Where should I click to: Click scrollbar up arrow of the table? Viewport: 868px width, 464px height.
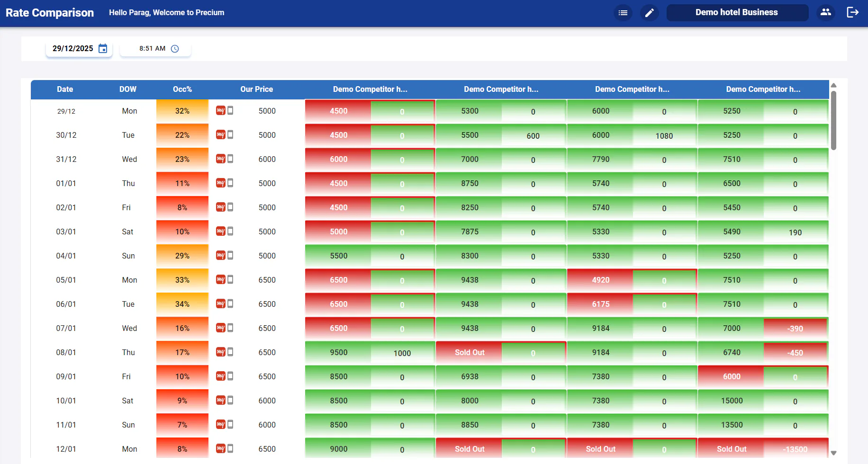pos(834,86)
